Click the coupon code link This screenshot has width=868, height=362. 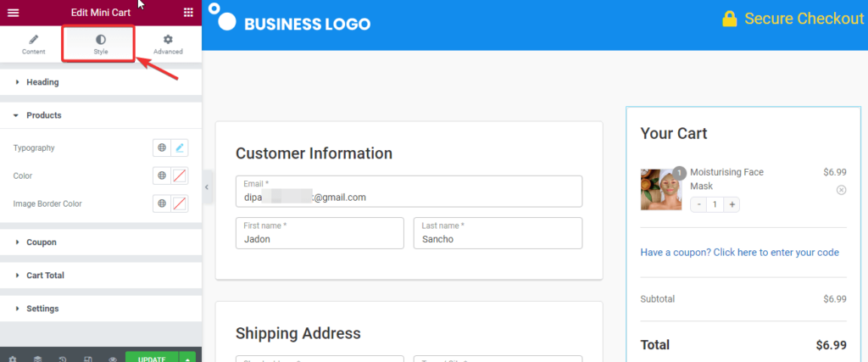pos(739,253)
